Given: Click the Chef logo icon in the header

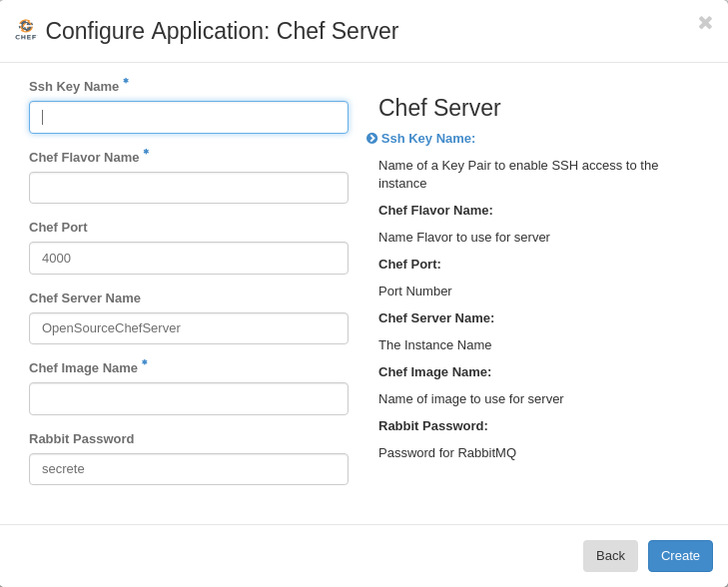Looking at the screenshot, I should [26, 30].
